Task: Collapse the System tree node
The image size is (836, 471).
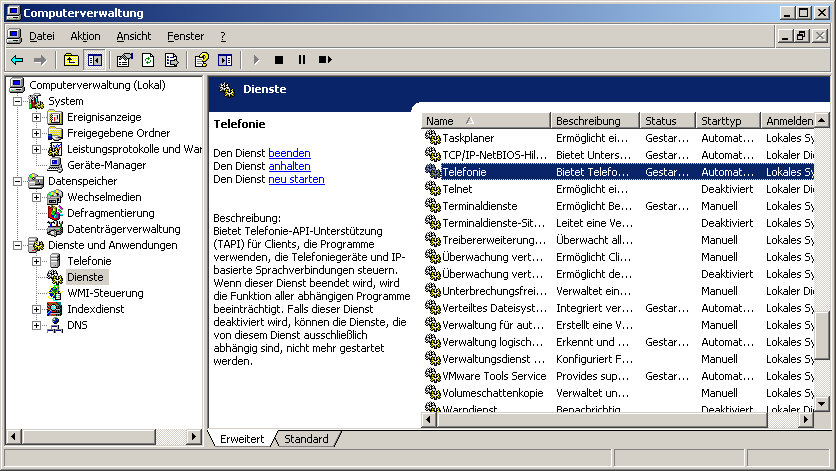Action: tap(17, 101)
